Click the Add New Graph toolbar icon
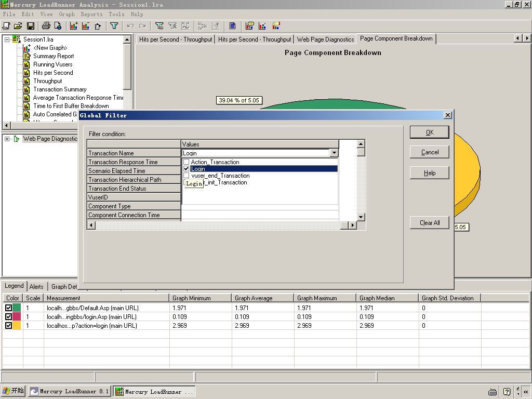This screenshot has height=399, width=532. point(74,26)
